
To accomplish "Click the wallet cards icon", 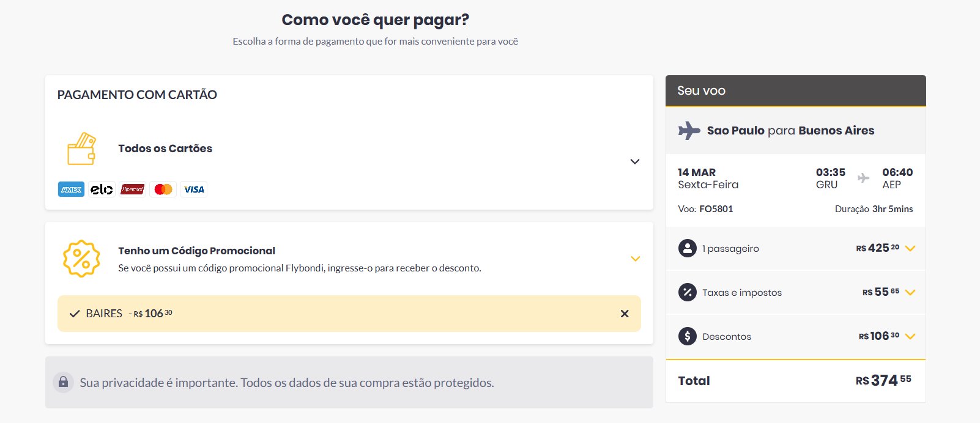I will click(81, 149).
